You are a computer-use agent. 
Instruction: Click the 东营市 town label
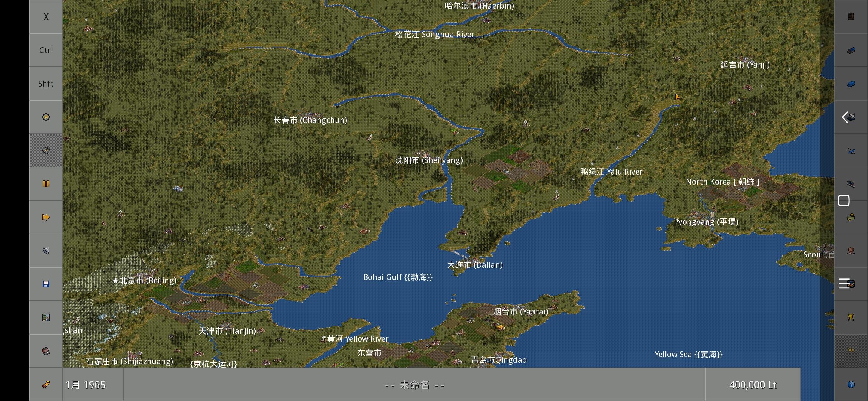tap(369, 353)
